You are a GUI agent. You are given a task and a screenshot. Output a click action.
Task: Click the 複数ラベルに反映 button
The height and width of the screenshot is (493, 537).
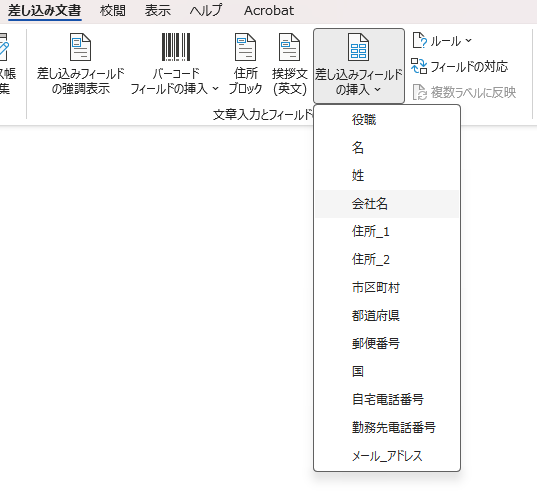464,92
